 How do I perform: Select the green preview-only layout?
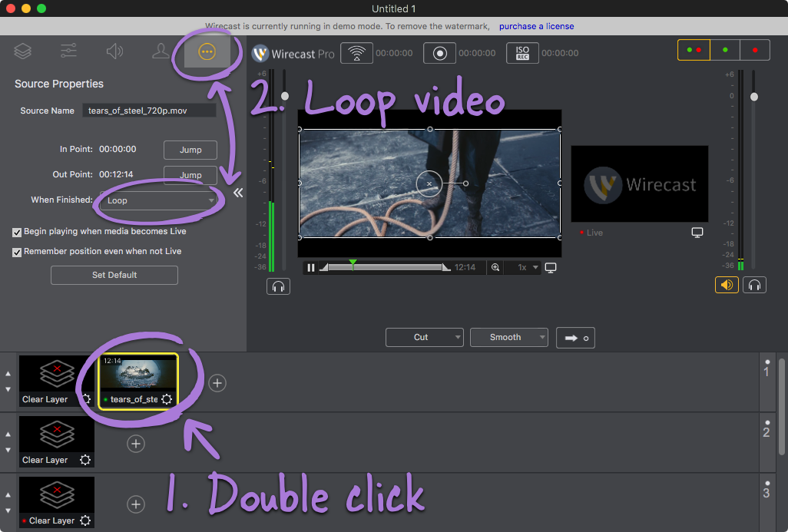725,50
